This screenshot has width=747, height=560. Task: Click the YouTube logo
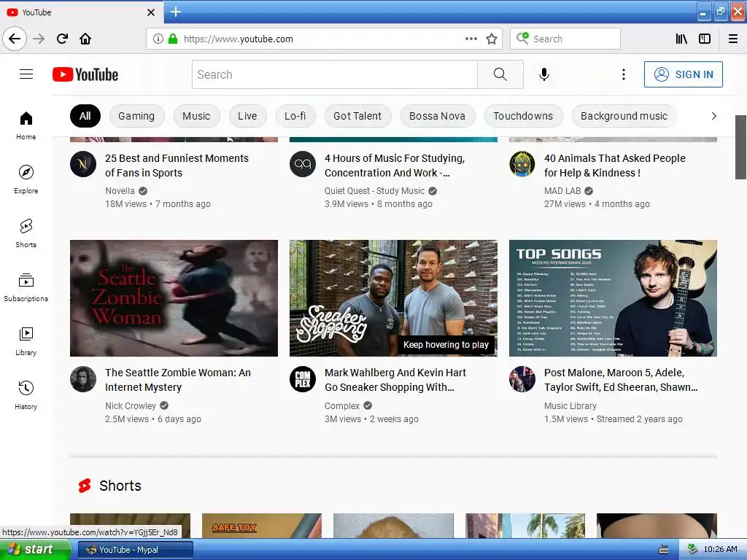(85, 74)
